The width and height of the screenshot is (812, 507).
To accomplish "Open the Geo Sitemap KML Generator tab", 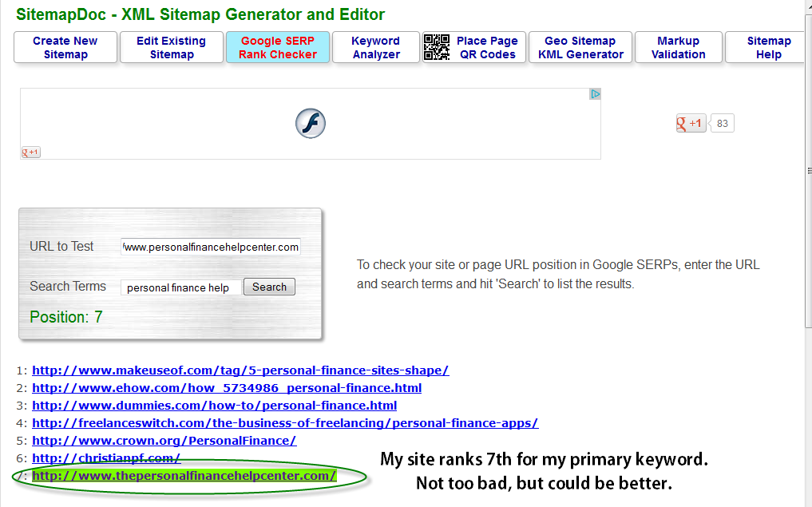I will (580, 47).
